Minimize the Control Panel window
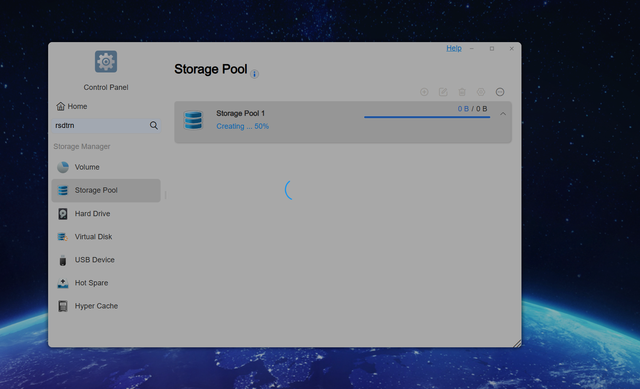This screenshot has width=640, height=389. (x=472, y=49)
